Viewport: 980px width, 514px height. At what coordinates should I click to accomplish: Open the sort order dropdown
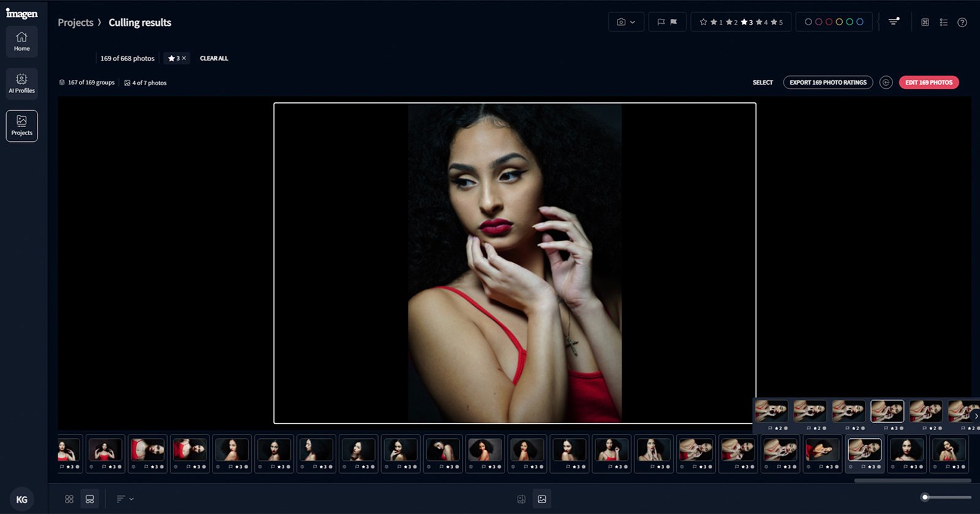(125, 499)
